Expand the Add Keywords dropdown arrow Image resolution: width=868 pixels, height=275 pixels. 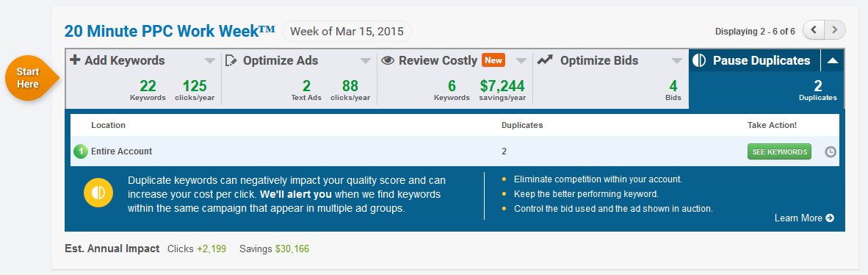pos(210,60)
